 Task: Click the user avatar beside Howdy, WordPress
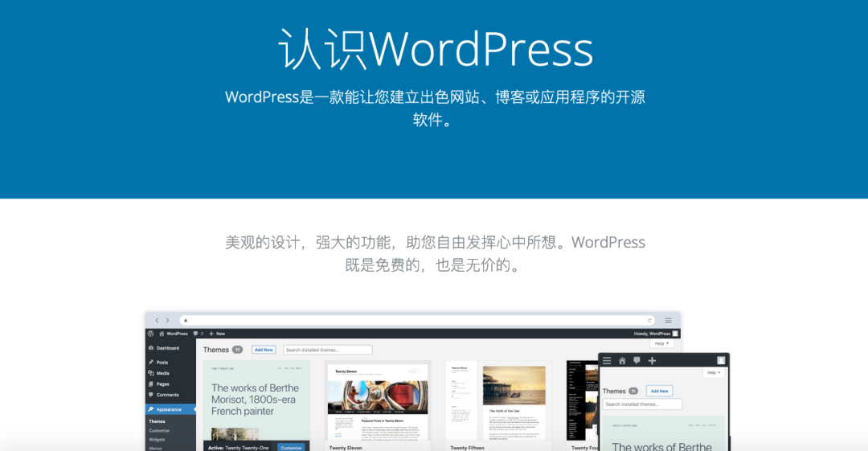click(675, 334)
